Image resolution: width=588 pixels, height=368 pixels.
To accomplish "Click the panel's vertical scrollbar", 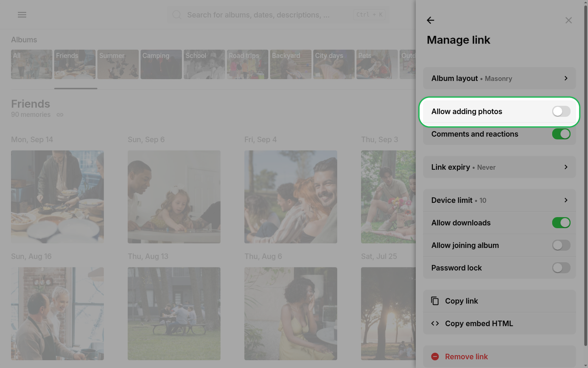I will tap(585, 175).
